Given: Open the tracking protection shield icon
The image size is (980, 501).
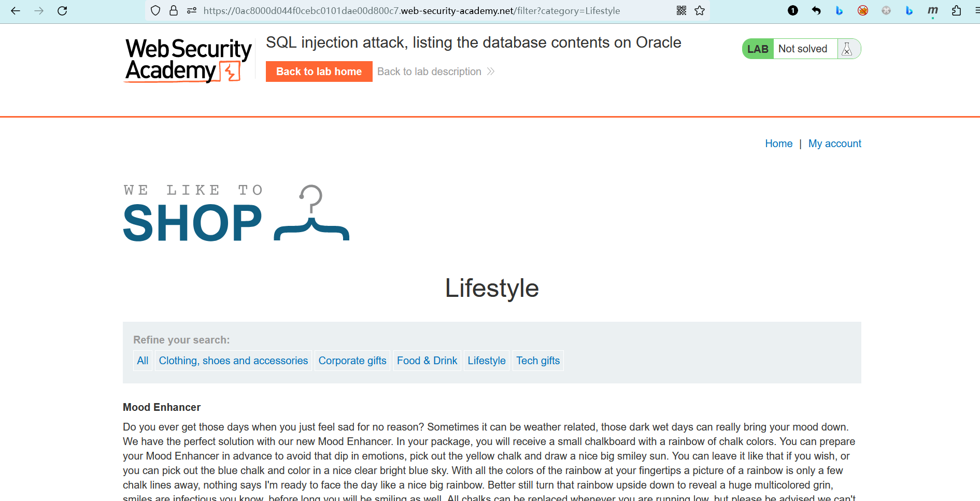Looking at the screenshot, I should pos(155,11).
